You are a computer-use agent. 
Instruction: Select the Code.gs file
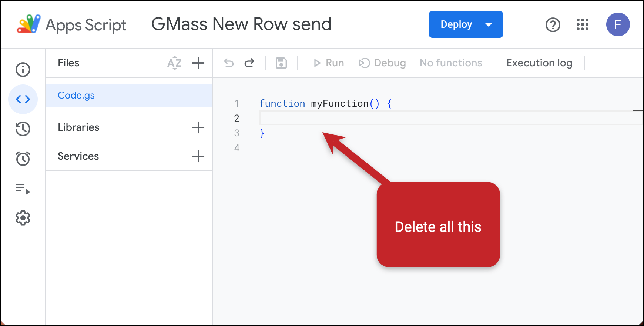[129, 96]
